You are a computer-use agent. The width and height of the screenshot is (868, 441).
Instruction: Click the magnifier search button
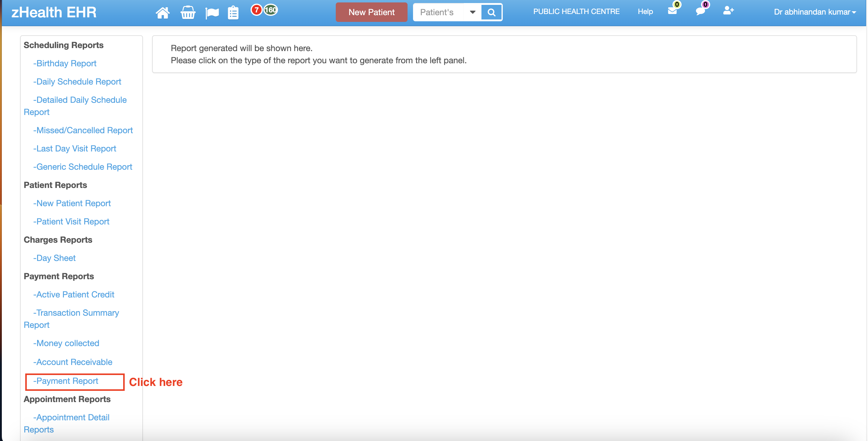tap(491, 12)
